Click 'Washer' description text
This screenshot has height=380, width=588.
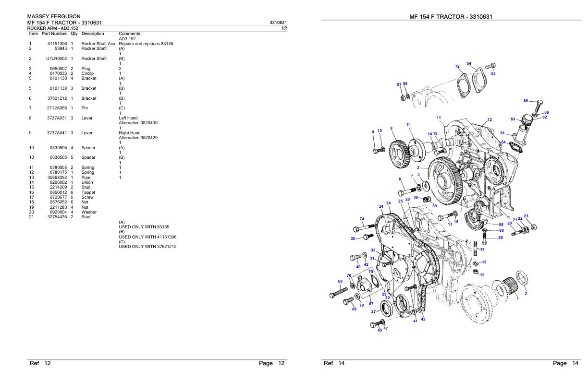[89, 212]
